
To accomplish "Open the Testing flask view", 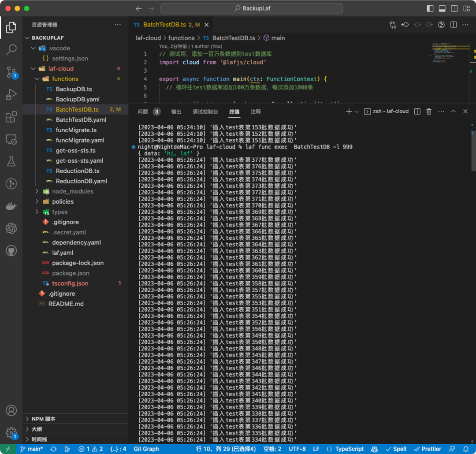I will coord(11,162).
